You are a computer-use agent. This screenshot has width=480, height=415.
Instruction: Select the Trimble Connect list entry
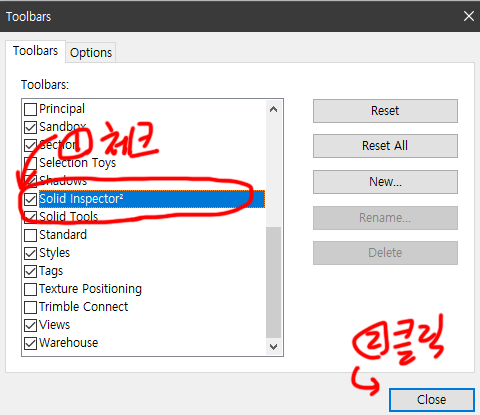click(83, 307)
